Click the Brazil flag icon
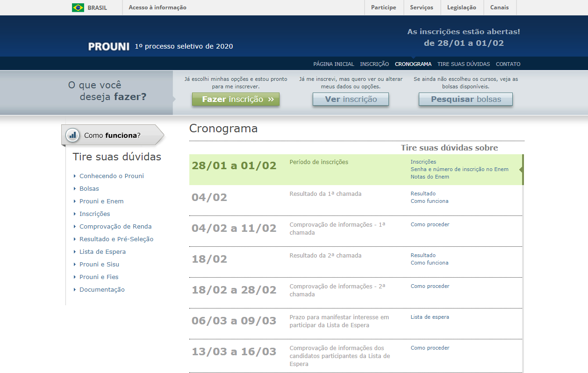The image size is (588, 373). coord(78,7)
